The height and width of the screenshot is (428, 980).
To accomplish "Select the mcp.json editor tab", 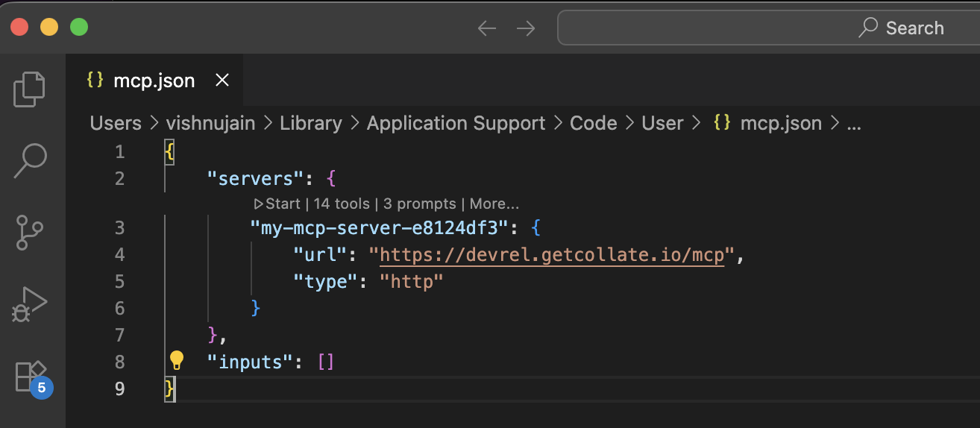I will (x=154, y=81).
